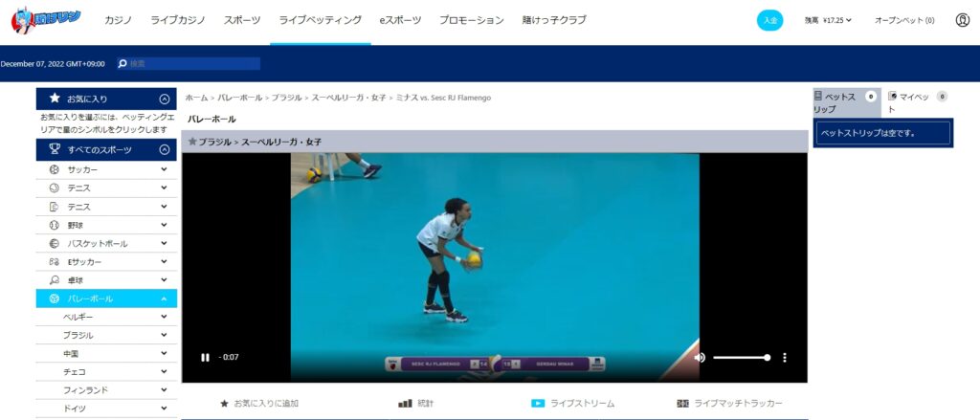
Task: Click ライブマッチトラッカー label
Action: [738, 403]
